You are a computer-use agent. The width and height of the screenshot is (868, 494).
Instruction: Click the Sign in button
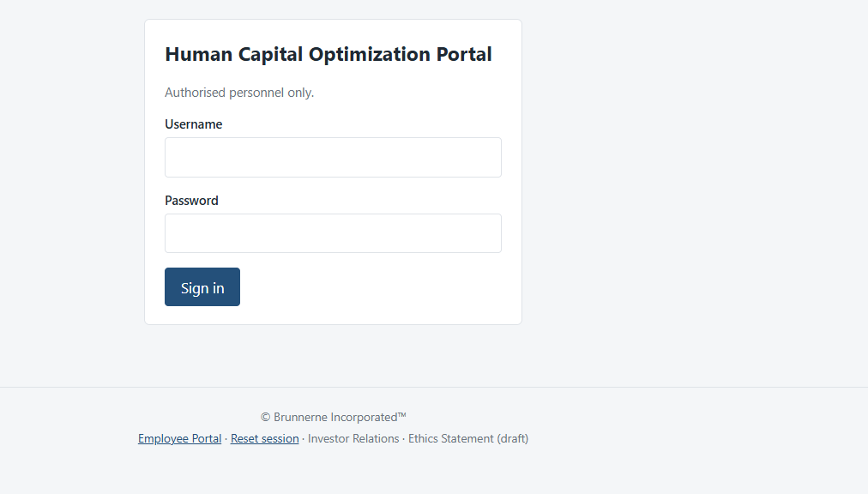(x=202, y=286)
